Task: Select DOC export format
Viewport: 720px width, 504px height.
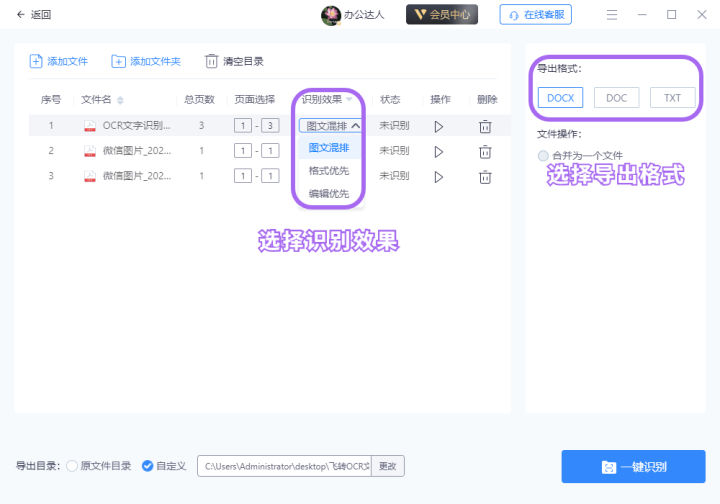Action: (616, 98)
